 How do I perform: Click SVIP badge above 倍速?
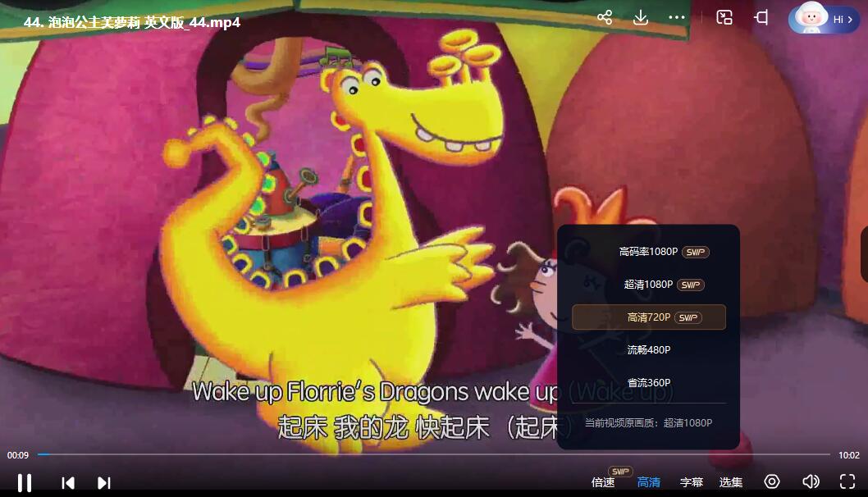pos(620,472)
